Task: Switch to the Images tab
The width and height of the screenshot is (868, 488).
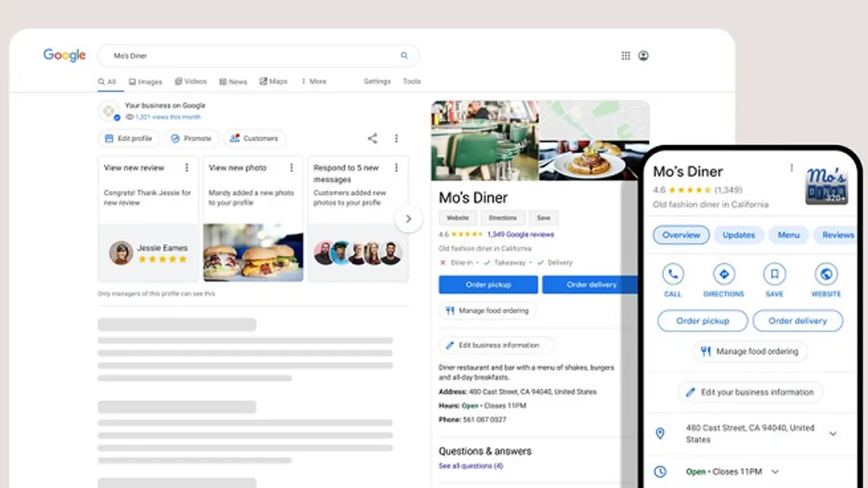Action: pyautogui.click(x=145, y=82)
